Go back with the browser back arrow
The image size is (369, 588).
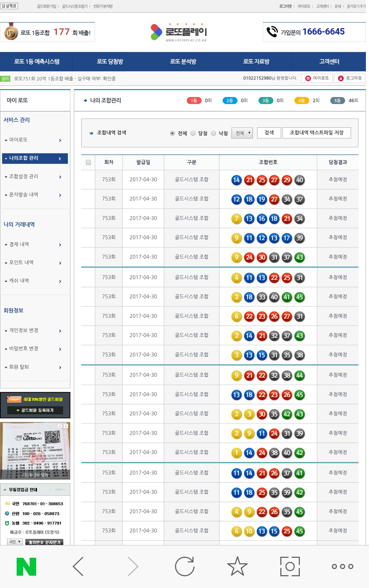point(78,566)
